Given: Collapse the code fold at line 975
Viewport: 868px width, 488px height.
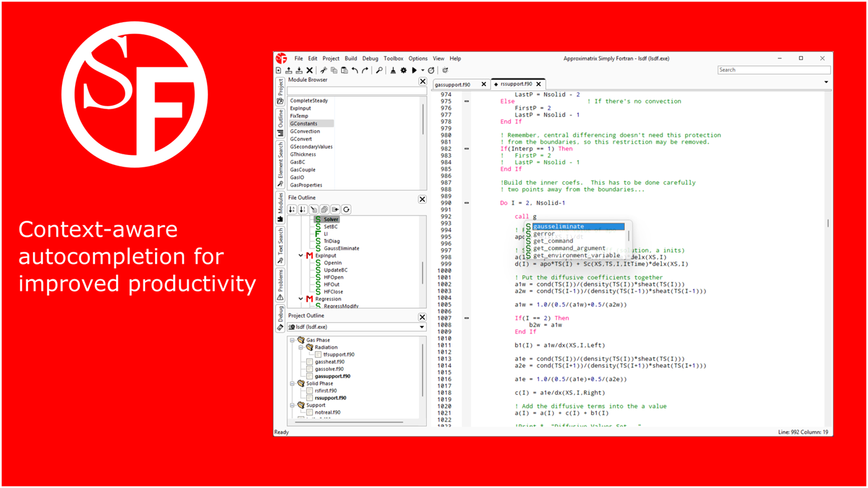Looking at the screenshot, I should pyautogui.click(x=467, y=101).
